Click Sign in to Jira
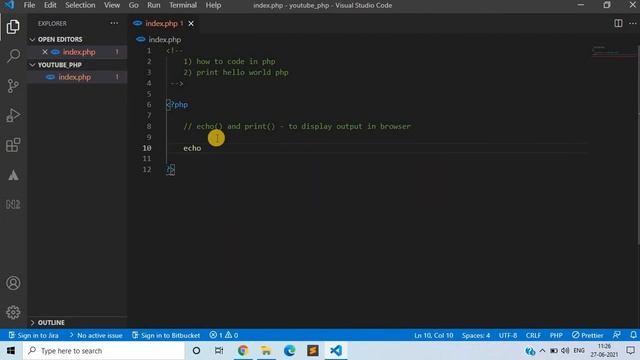Screen dimensions: 640x360 pyautogui.click(x=33, y=335)
